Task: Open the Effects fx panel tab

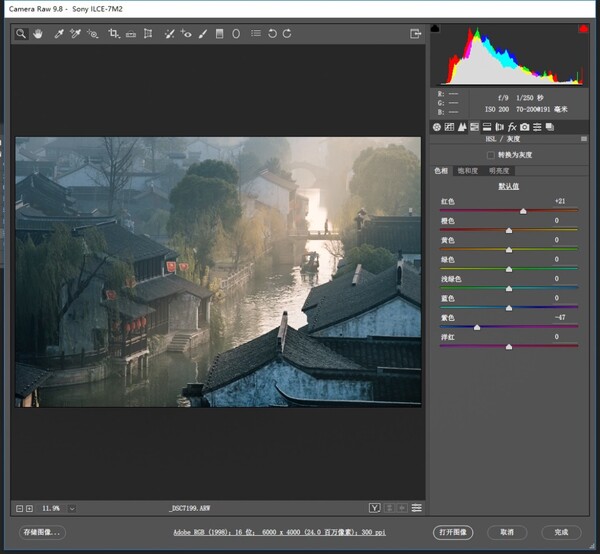Action: pyautogui.click(x=512, y=127)
